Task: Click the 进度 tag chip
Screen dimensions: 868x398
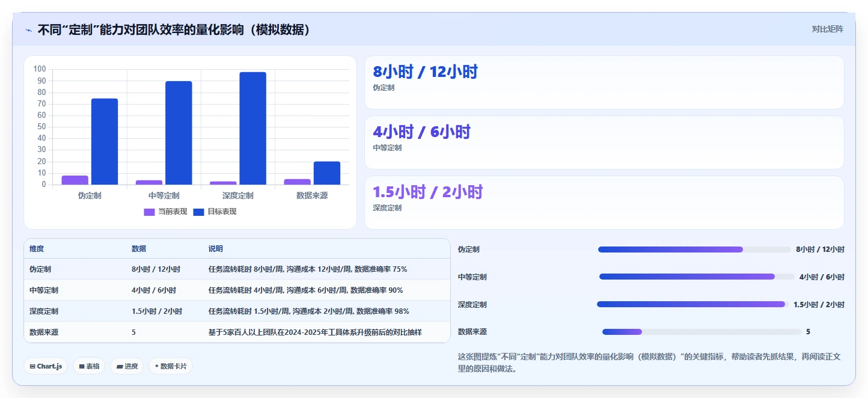Action: pos(127,366)
